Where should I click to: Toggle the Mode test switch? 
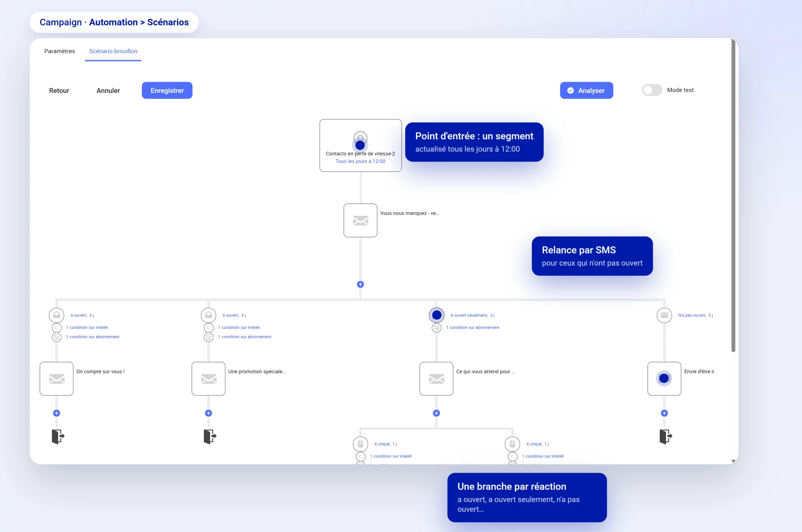652,90
